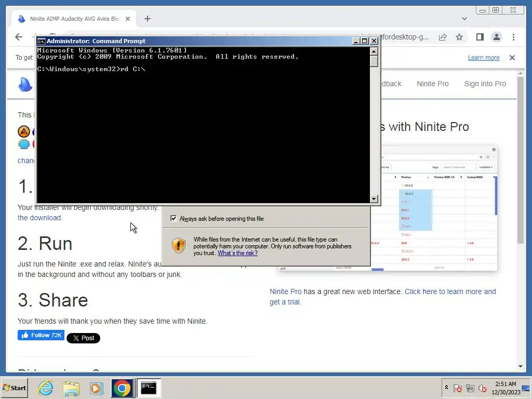
Task: Click inside Command Prompt on 'rd C:\' line
Action: 91,69
